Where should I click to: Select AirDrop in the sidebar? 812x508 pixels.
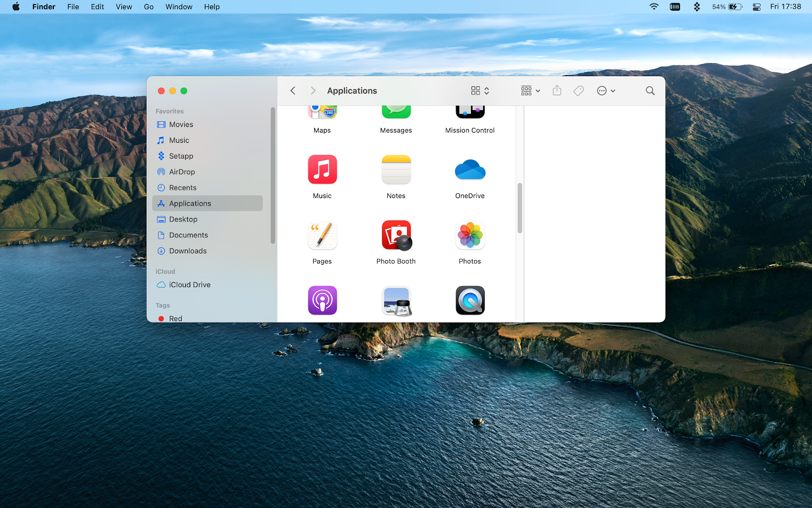pyautogui.click(x=208, y=172)
